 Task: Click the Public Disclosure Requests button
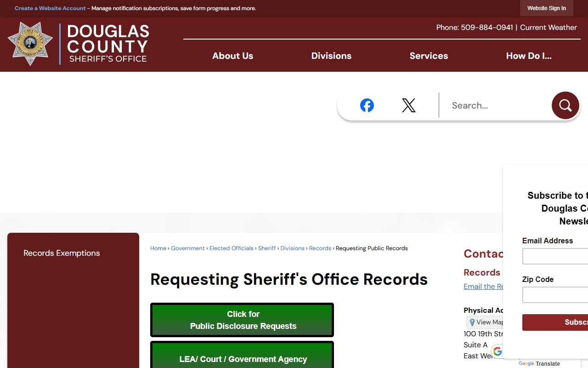coord(242,320)
